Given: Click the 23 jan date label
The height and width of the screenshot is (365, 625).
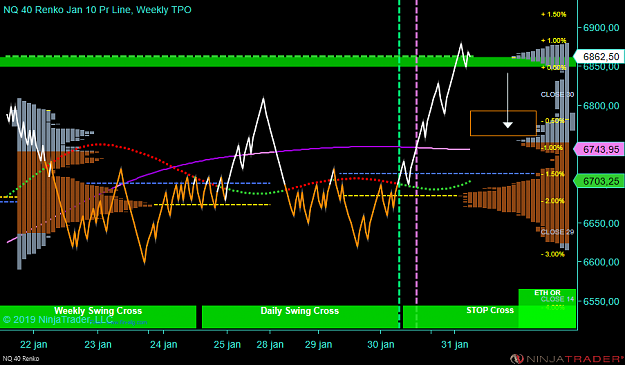Looking at the screenshot, I should click(x=98, y=344).
